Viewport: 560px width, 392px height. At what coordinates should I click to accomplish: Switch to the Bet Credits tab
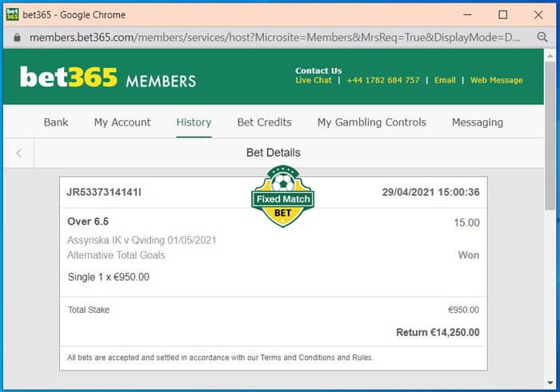(264, 122)
